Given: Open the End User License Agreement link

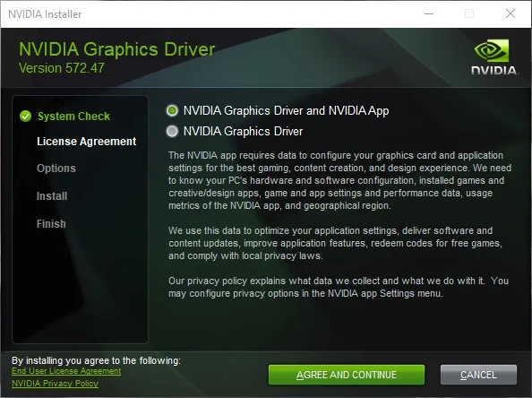Looking at the screenshot, I should pos(66,371).
